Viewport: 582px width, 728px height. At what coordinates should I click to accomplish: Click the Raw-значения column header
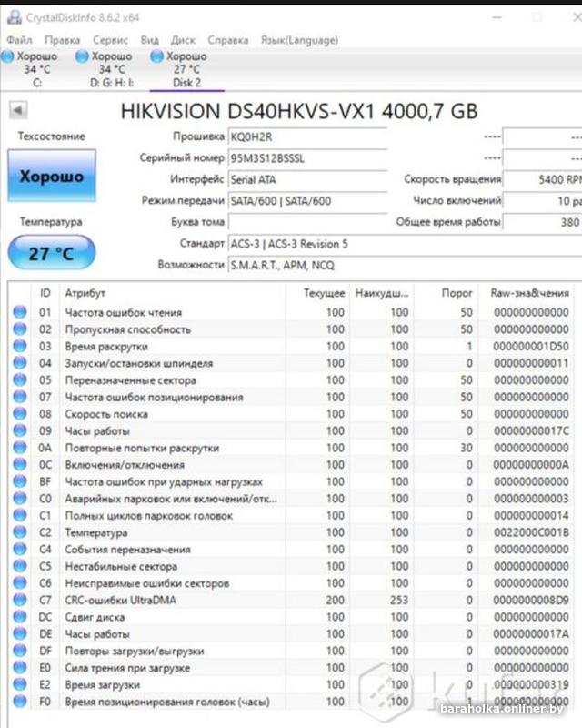coord(529,293)
